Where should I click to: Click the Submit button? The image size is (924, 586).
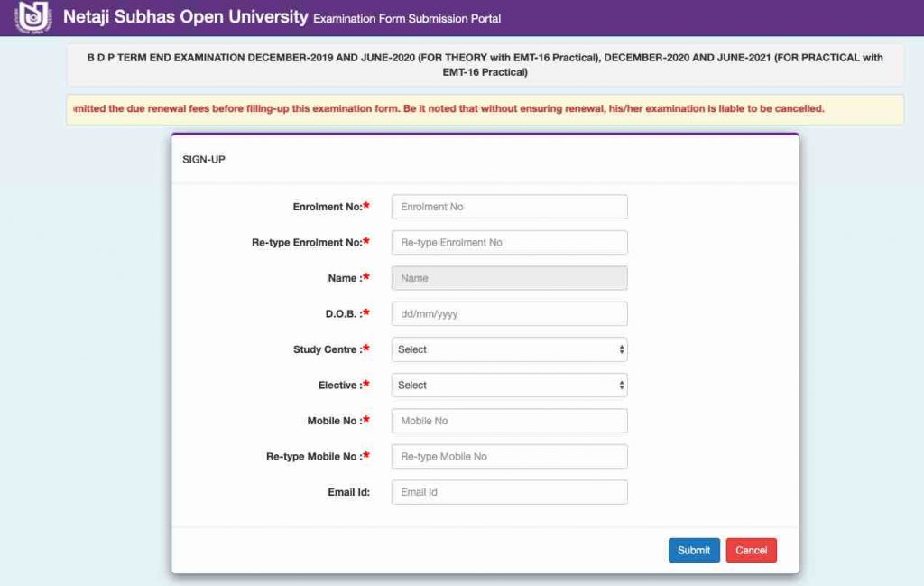(694, 550)
